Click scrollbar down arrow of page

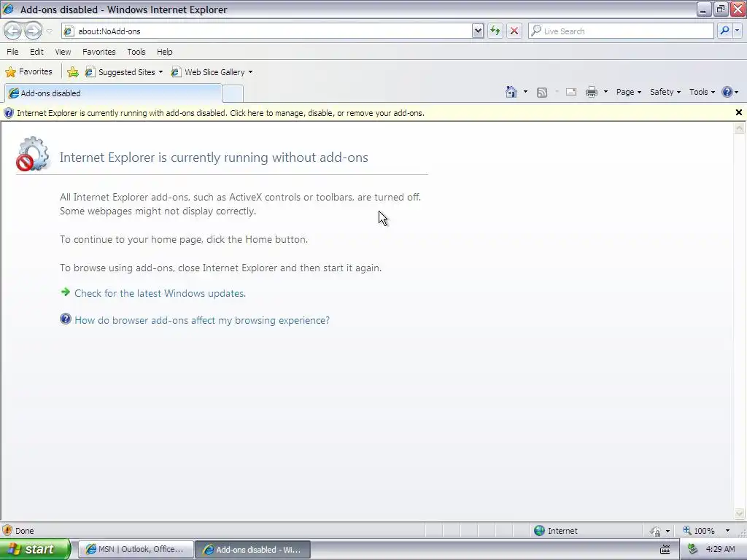[740, 513]
